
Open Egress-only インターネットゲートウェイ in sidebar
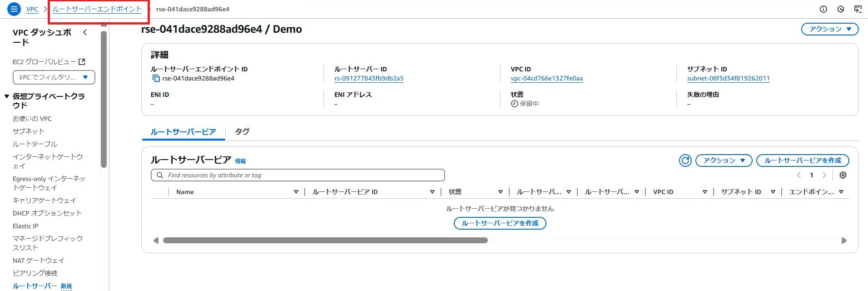pyautogui.click(x=49, y=183)
